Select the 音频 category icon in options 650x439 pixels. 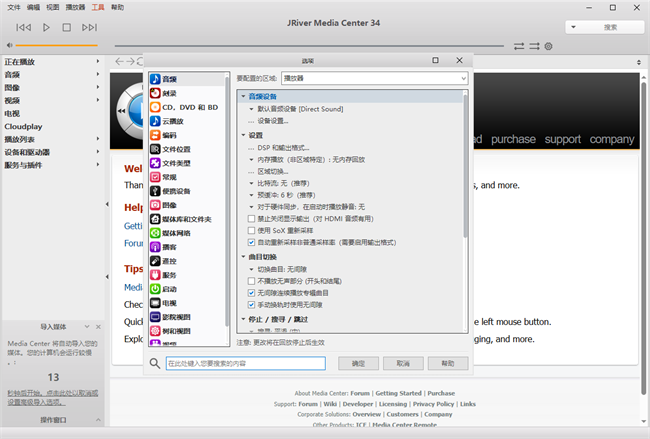pos(156,79)
